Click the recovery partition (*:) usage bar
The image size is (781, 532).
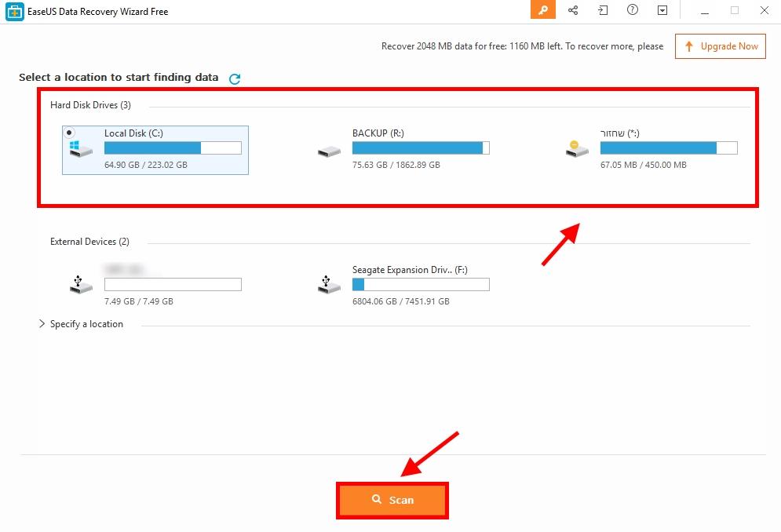click(669, 148)
